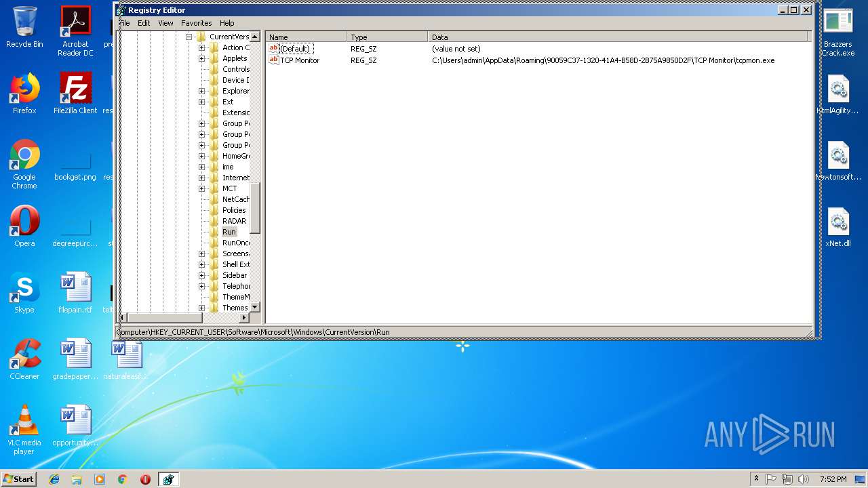Select the naturaleasil Word document icon
This screenshot has height=488, width=868.
126,360
